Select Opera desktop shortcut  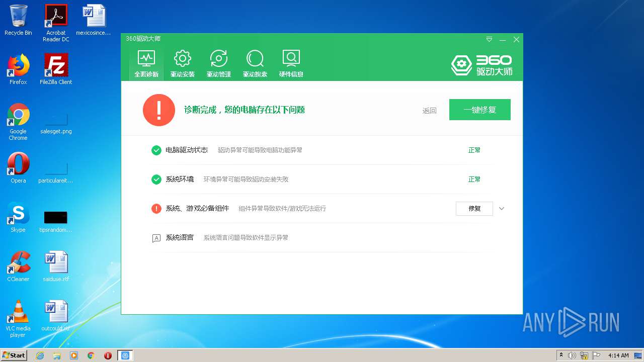(x=18, y=168)
